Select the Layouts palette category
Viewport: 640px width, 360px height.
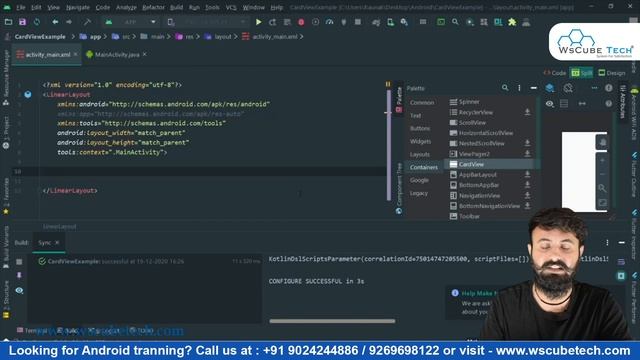tap(420, 154)
